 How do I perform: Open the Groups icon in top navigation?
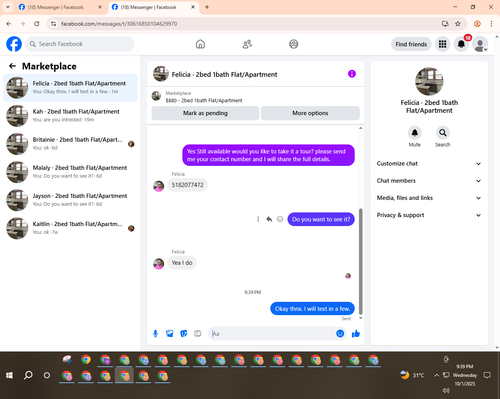pos(294,44)
